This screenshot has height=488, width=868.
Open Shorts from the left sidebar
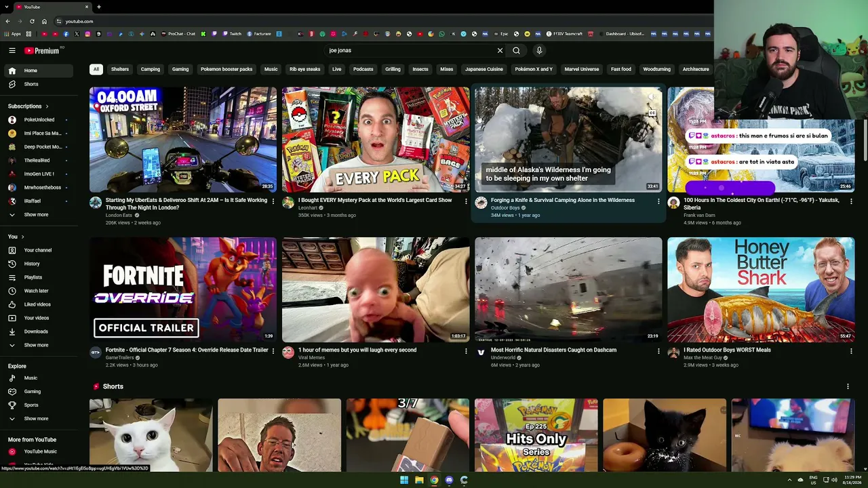click(x=39, y=84)
